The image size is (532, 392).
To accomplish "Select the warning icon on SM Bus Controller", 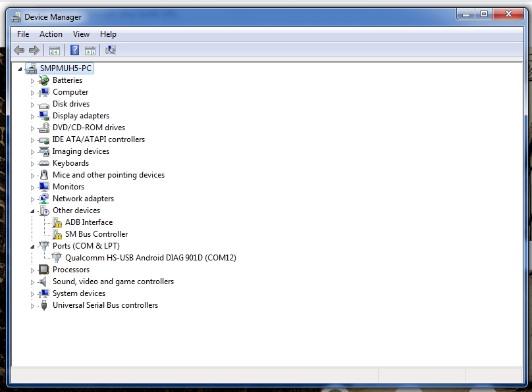I will (x=57, y=233).
